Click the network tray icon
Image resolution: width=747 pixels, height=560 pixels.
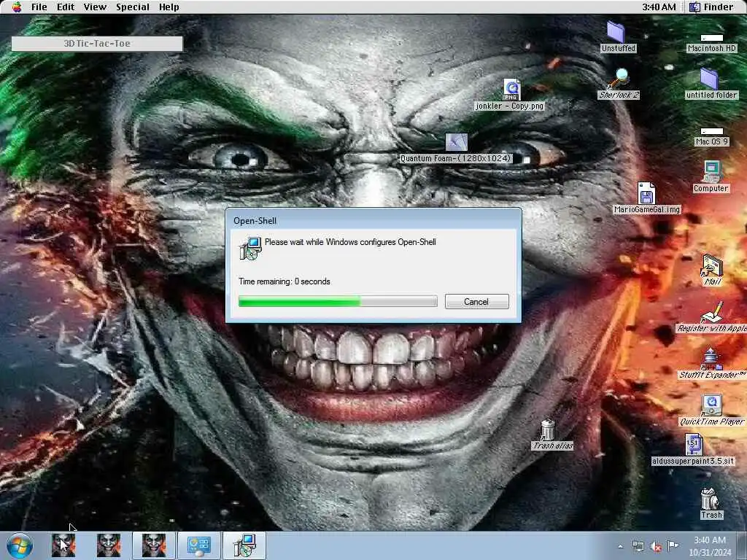click(638, 546)
